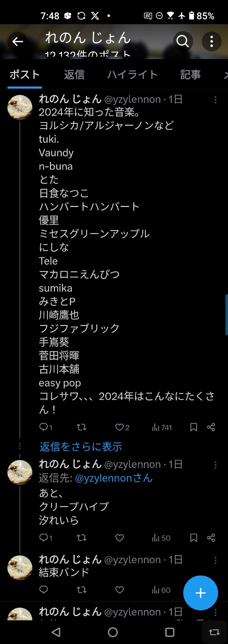Switch to the 返信 tab

coord(74,74)
